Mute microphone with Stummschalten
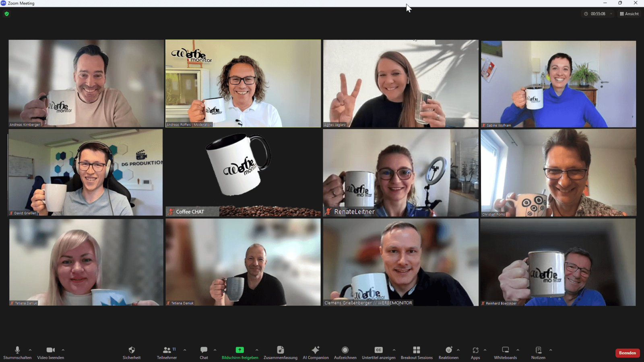The image size is (644, 362). [17, 350]
